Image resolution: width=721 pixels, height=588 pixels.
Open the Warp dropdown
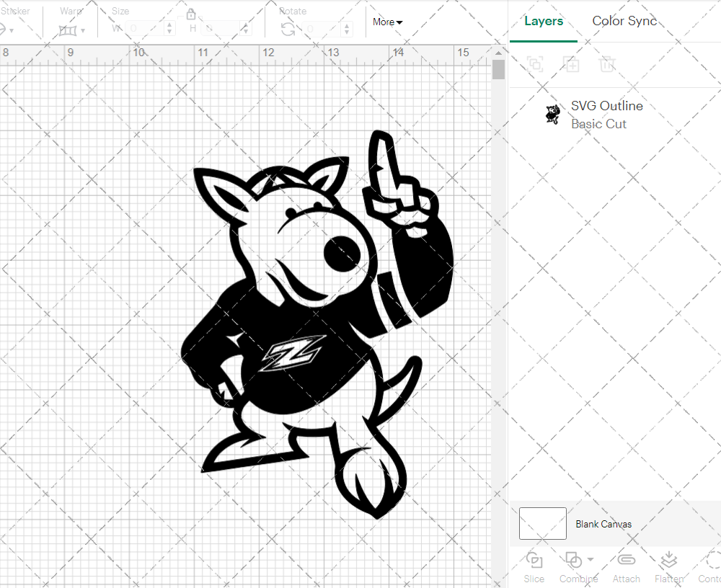coord(71,29)
